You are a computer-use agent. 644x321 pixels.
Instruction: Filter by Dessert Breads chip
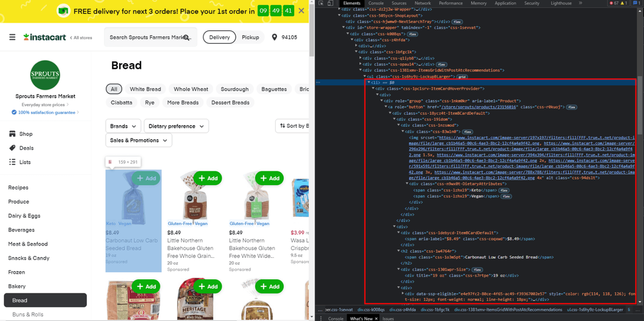(x=231, y=102)
